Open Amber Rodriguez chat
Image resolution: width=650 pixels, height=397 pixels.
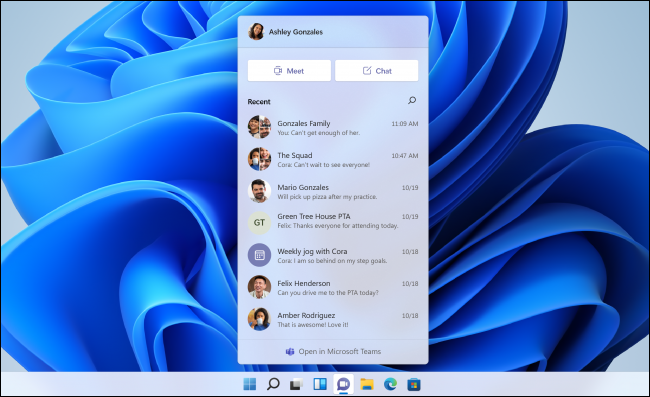pyautogui.click(x=333, y=319)
